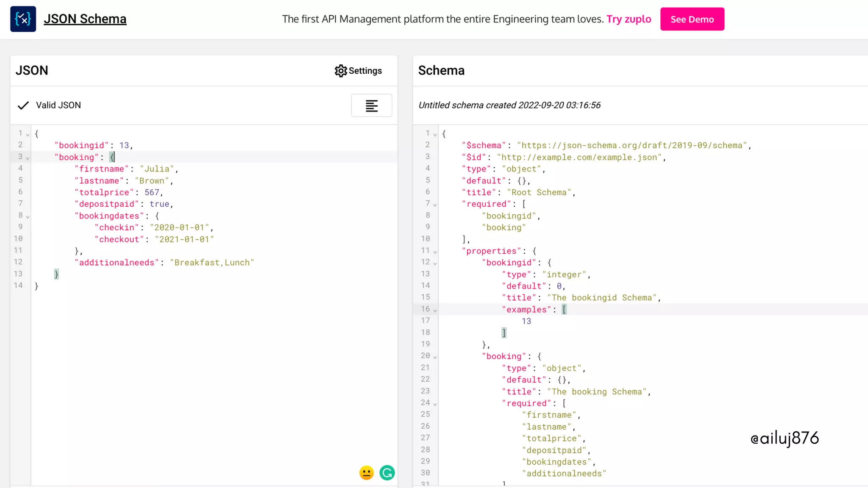The image size is (868, 488).
Task: Click the Untitled schema title text
Action: pos(509,105)
